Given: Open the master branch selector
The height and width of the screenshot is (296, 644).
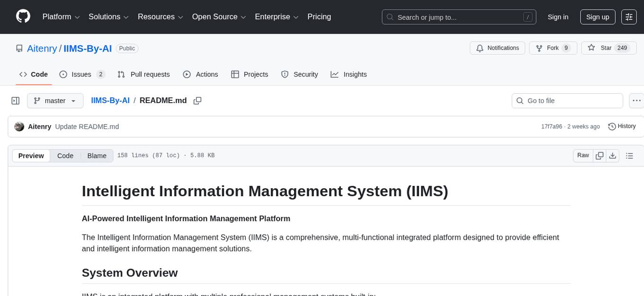Looking at the screenshot, I should (x=55, y=100).
